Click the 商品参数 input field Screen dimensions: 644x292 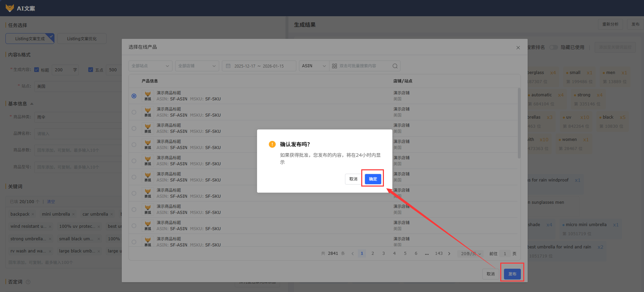coord(78,150)
